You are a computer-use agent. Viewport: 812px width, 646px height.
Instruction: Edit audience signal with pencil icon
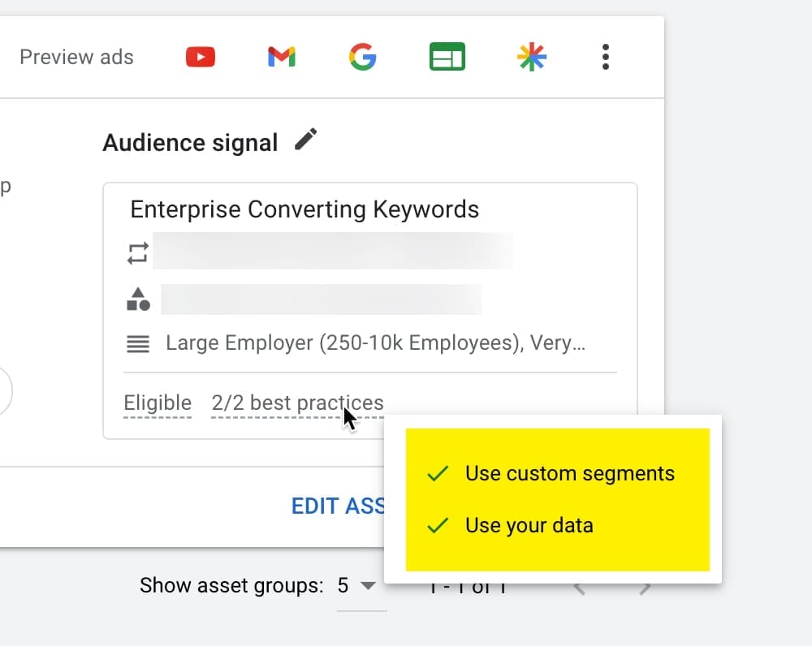click(305, 140)
